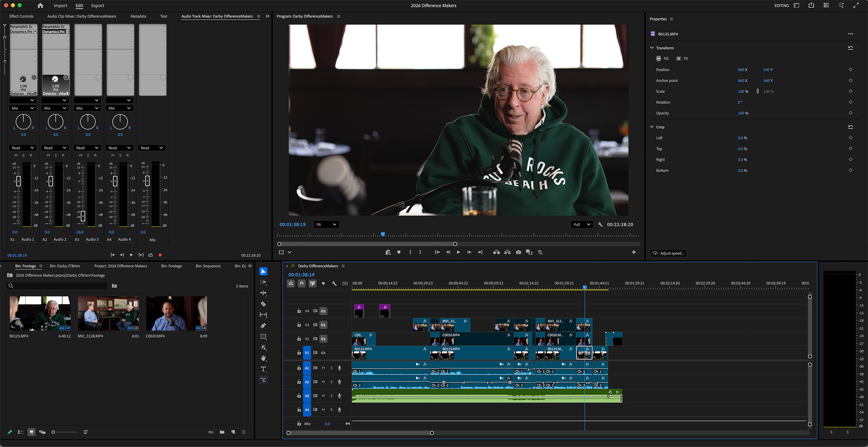Image resolution: width=868 pixels, height=447 pixels.
Task: Open the timeline wrench settings icon
Action: [334, 284]
